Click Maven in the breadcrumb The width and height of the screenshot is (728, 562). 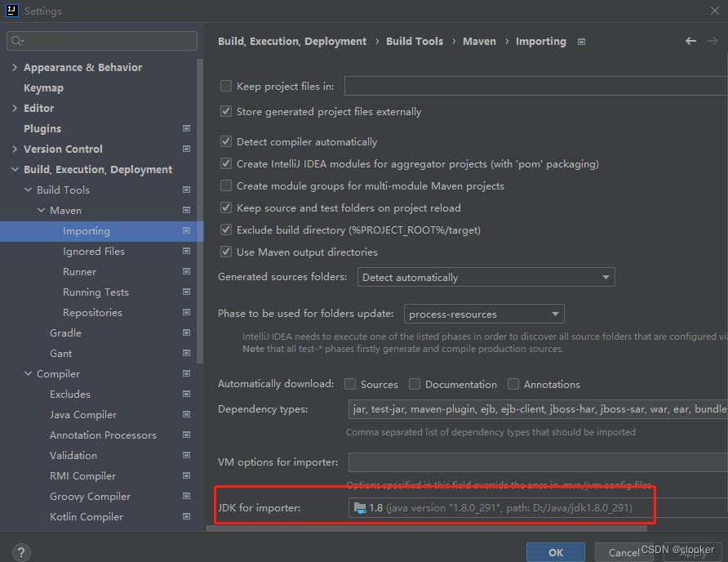(479, 42)
